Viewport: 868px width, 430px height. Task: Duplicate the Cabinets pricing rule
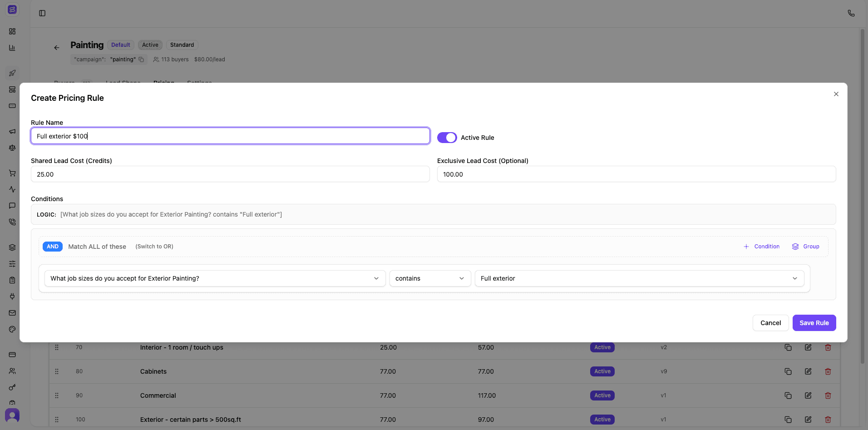[x=788, y=371]
